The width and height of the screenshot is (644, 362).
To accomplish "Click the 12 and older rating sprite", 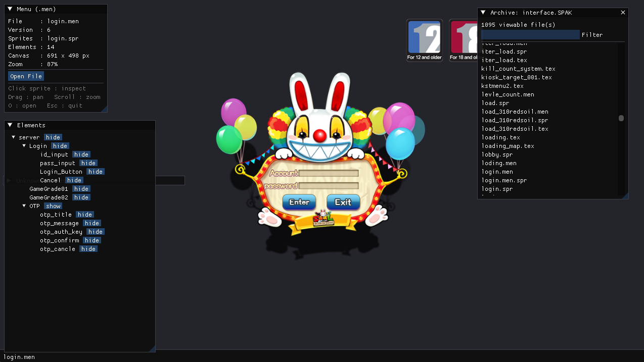I will pos(425,40).
